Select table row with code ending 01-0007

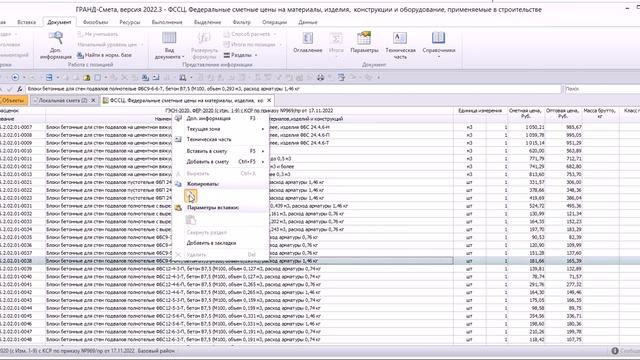click(320, 127)
